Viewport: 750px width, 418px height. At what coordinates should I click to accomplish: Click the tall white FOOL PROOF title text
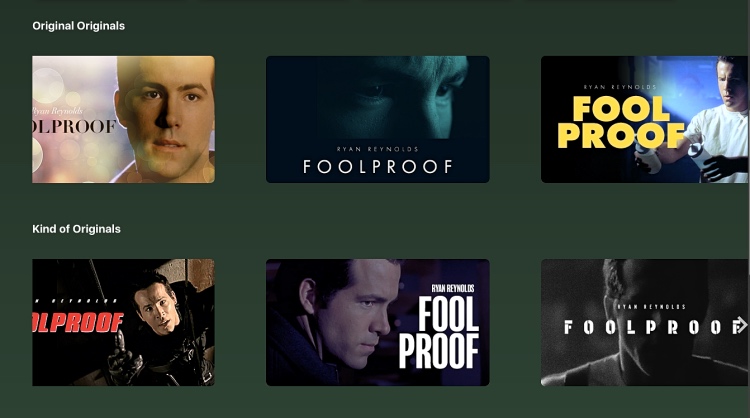pyautogui.click(x=439, y=332)
